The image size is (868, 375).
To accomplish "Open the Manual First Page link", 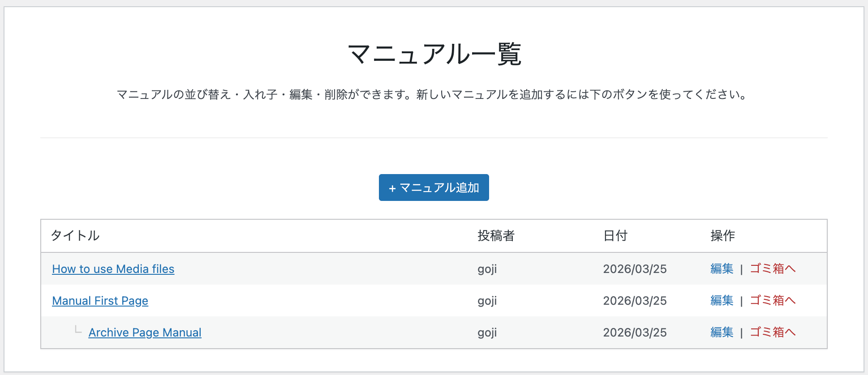I will [100, 301].
